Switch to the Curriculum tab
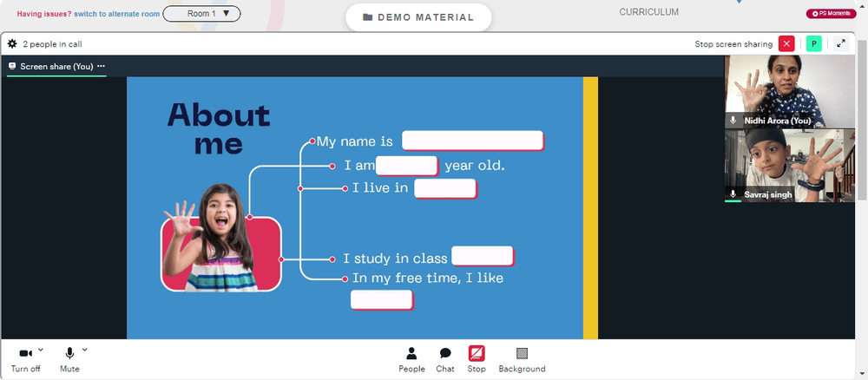Screen dimensions: 868x380 tap(648, 12)
